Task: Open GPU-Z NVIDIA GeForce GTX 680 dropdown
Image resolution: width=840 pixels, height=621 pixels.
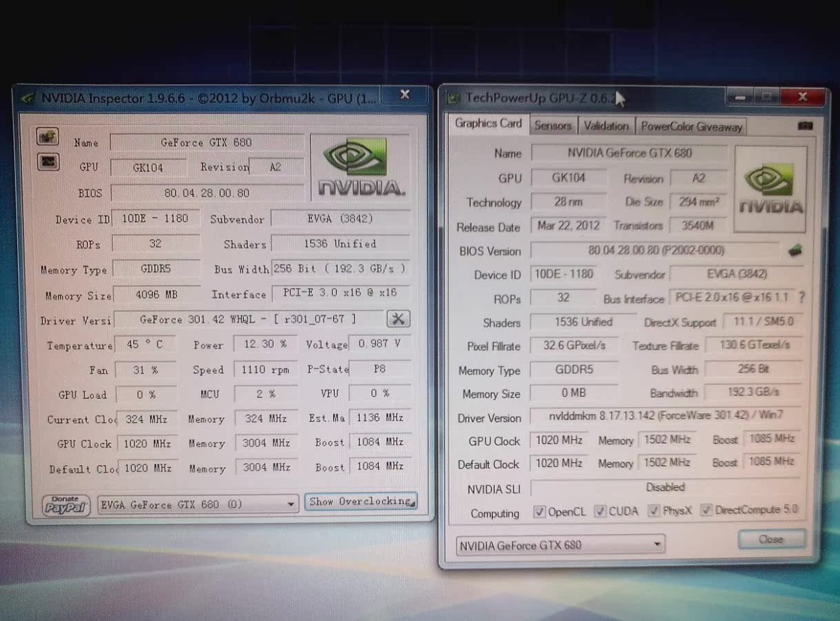Action: 560,545
